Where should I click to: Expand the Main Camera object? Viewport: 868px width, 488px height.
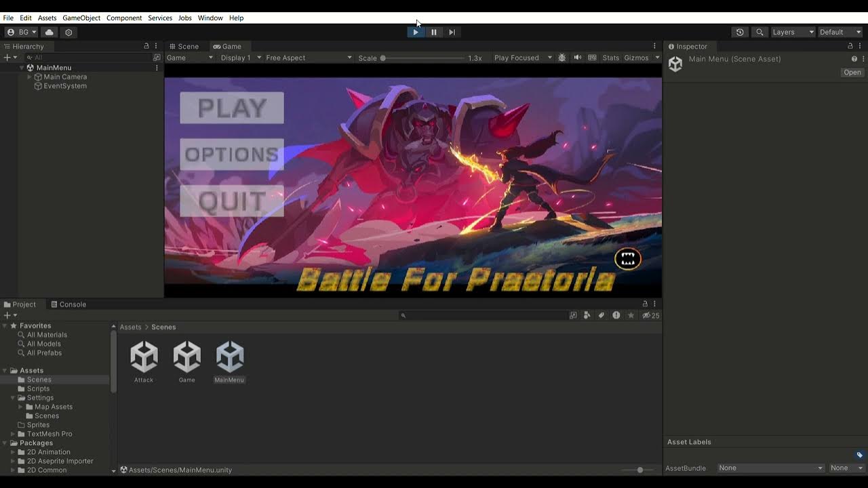point(29,77)
